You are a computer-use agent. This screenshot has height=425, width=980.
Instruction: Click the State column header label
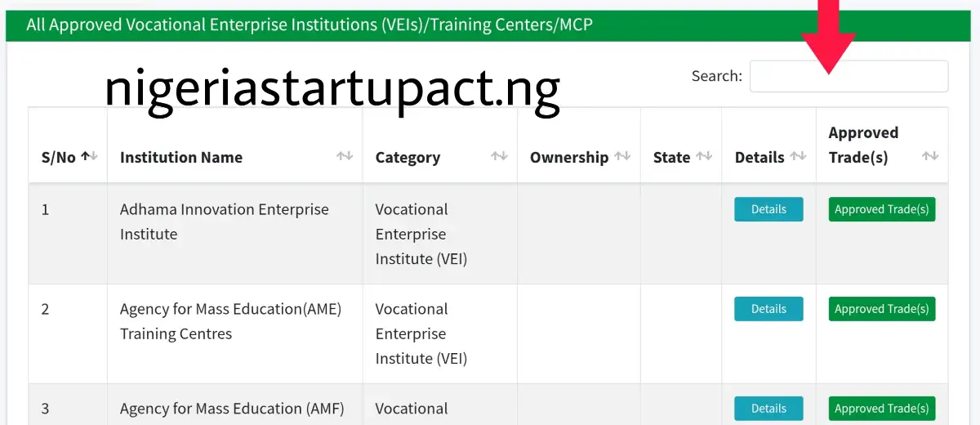671,158
